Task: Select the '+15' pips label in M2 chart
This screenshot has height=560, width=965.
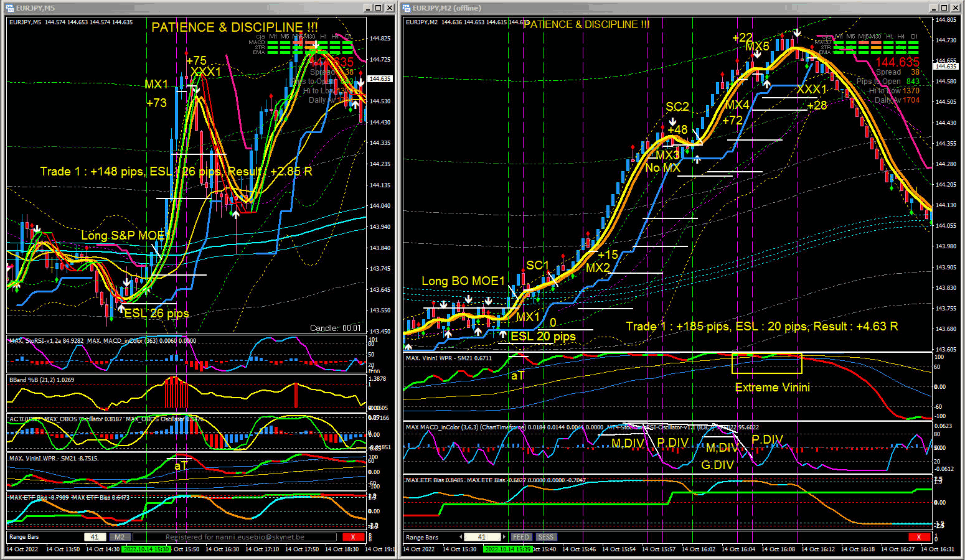Action: click(x=608, y=255)
